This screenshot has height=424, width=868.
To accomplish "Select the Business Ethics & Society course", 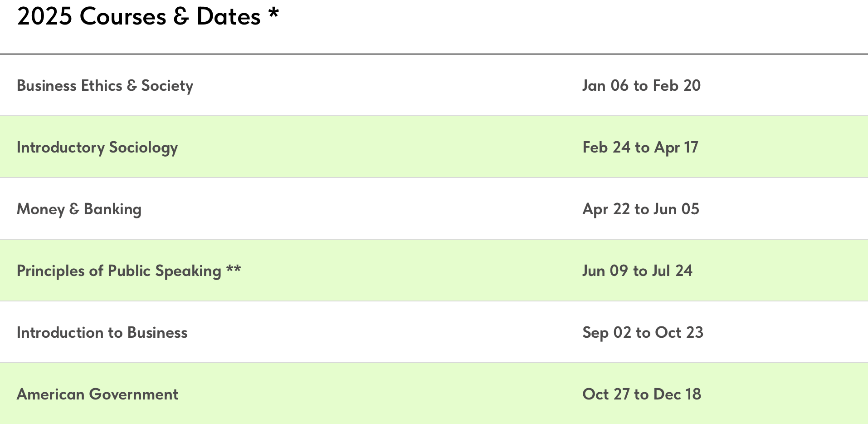I will pos(105,86).
